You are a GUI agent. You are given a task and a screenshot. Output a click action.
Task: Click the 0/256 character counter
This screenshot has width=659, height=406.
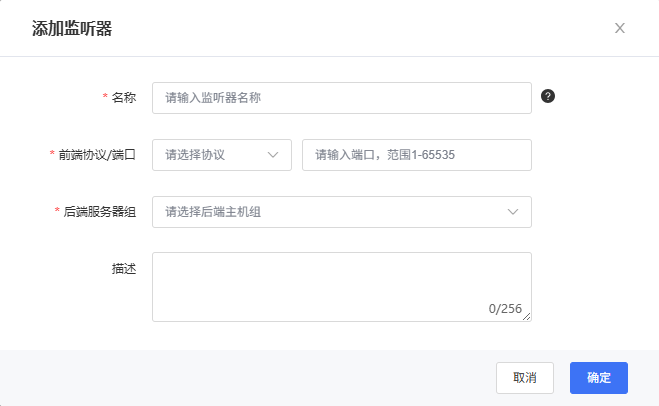(505, 309)
